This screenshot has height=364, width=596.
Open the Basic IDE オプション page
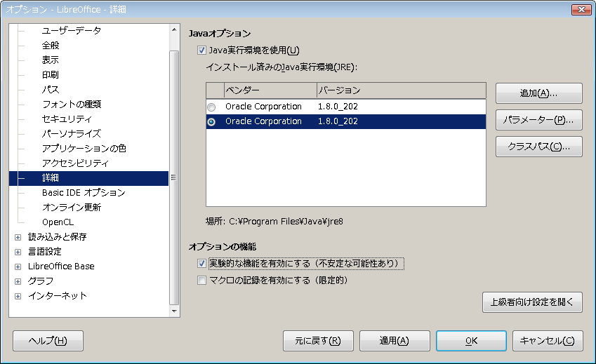pyautogui.click(x=84, y=192)
